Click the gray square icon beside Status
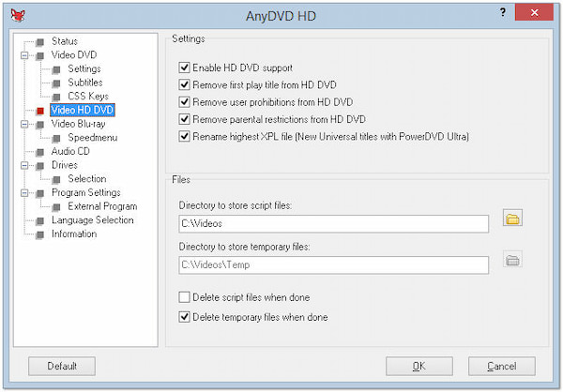This screenshot has width=563, height=392. [x=40, y=42]
